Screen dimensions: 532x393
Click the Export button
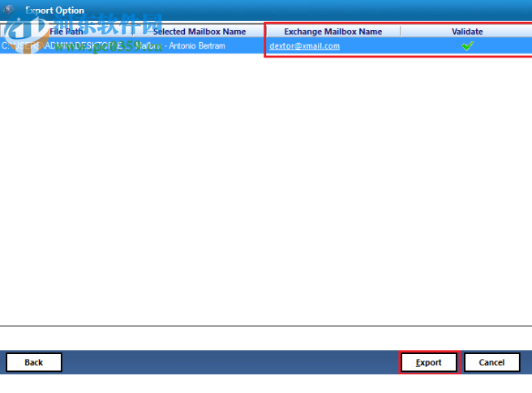429,362
